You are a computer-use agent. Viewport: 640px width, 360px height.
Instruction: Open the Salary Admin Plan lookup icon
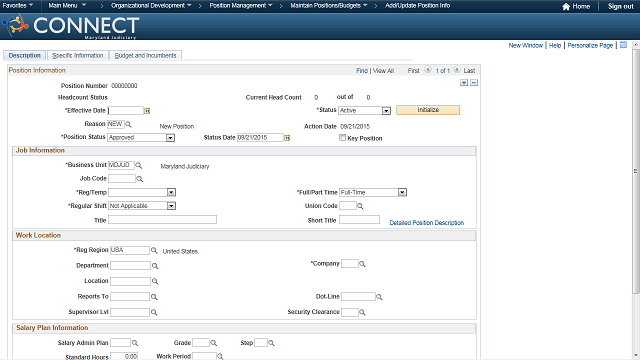(135, 343)
